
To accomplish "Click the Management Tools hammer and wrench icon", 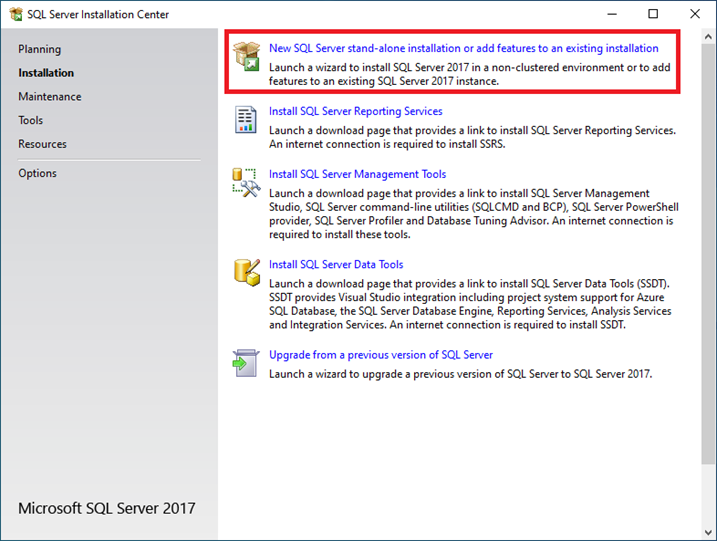I will click(x=246, y=182).
